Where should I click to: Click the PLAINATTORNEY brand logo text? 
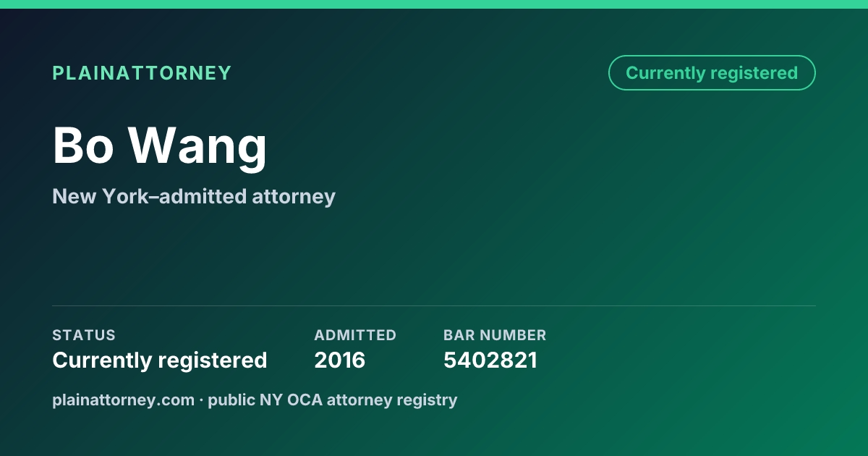pos(142,73)
